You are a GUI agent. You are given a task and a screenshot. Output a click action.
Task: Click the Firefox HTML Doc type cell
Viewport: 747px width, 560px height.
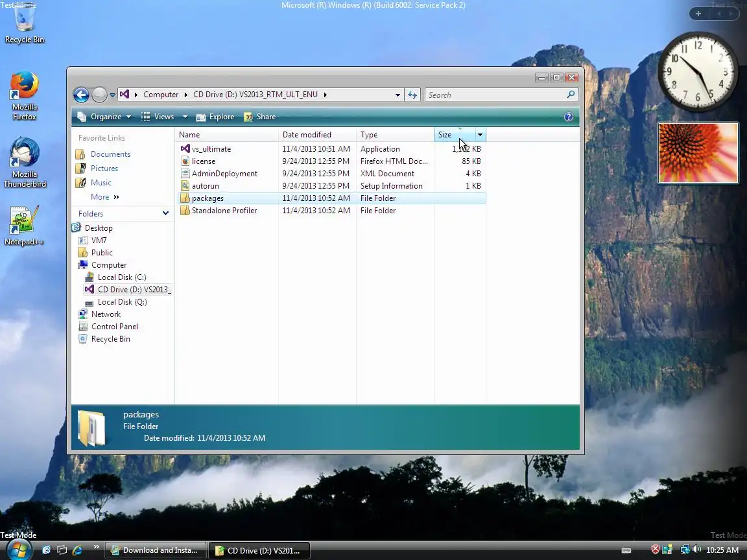(394, 161)
